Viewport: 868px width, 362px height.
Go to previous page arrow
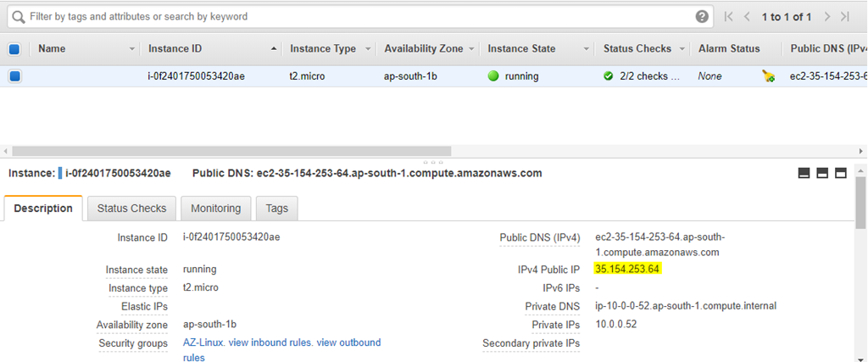[747, 17]
